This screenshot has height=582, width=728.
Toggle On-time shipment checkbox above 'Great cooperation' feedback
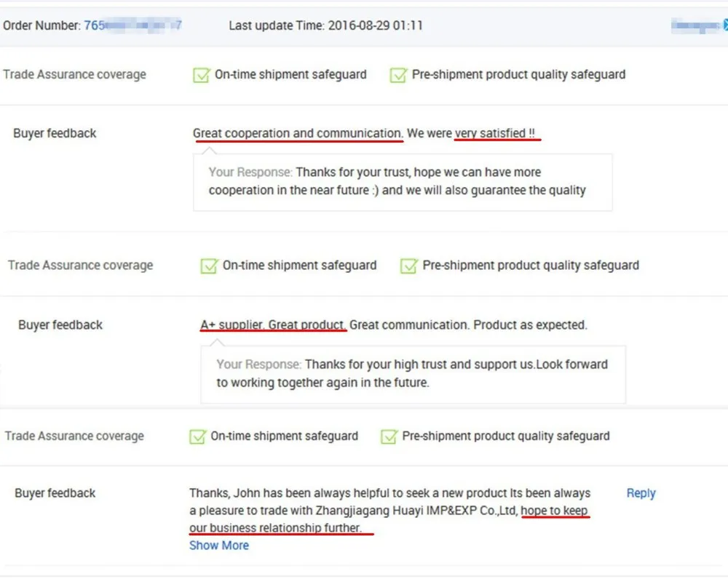[x=201, y=75]
